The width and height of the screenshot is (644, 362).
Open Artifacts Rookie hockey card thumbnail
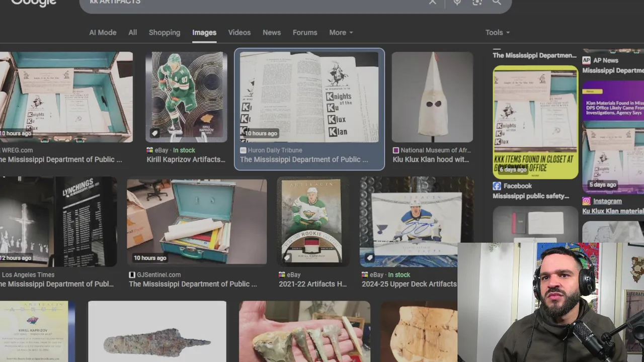[x=312, y=222]
